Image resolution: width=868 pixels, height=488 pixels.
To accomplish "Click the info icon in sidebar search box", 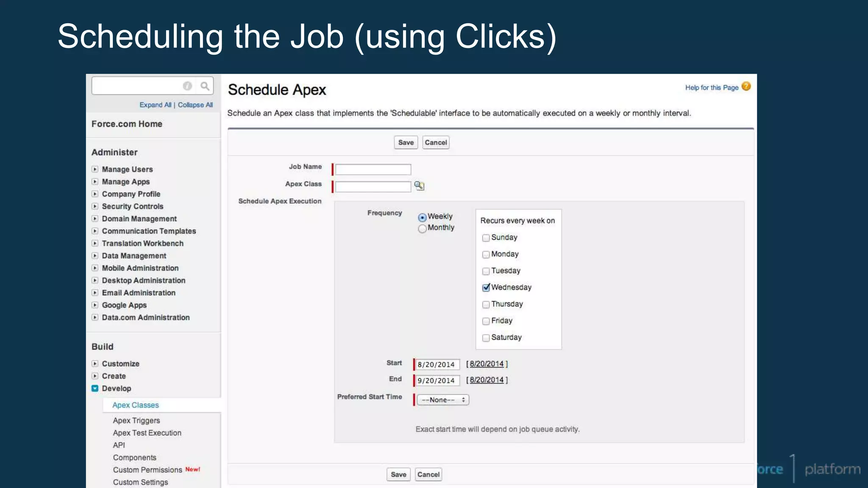I will tap(187, 86).
